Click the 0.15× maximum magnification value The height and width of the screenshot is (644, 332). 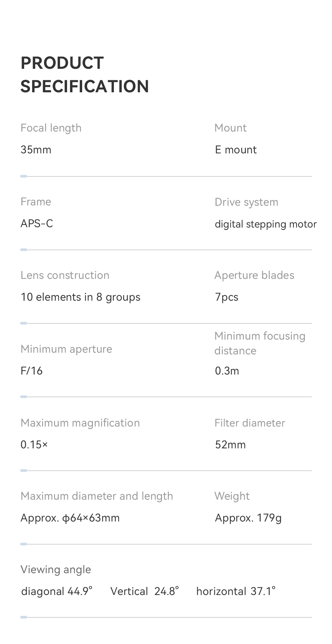(34, 445)
